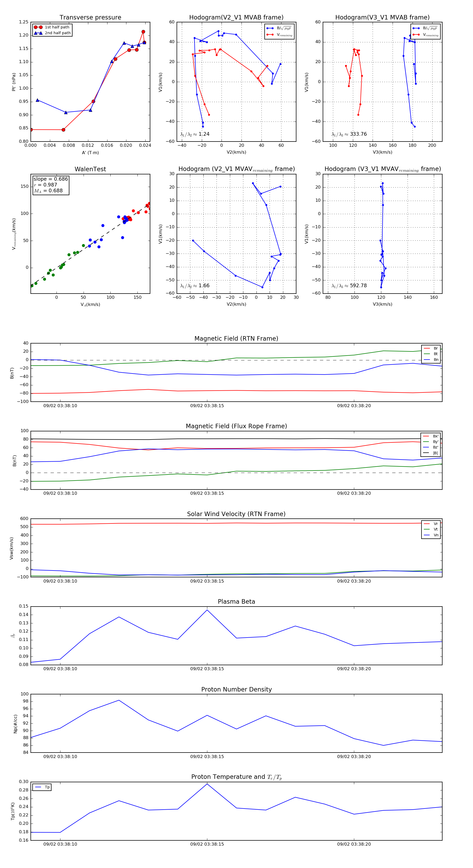Click the 'Transverse pressure' plot title
Viewport: 473px width, 868px height.
(x=90, y=18)
